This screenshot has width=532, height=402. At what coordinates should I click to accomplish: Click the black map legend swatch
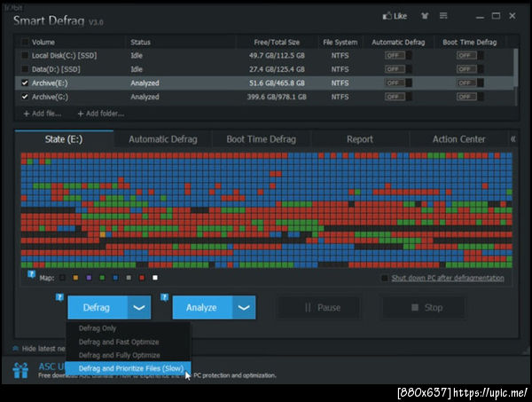(x=62, y=278)
